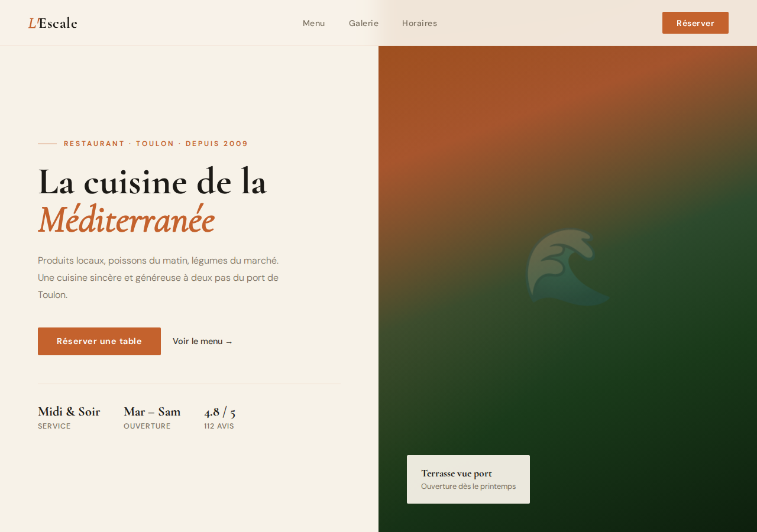Click the L'Escale logo
Screen dimensions: 757x532
point(53,23)
